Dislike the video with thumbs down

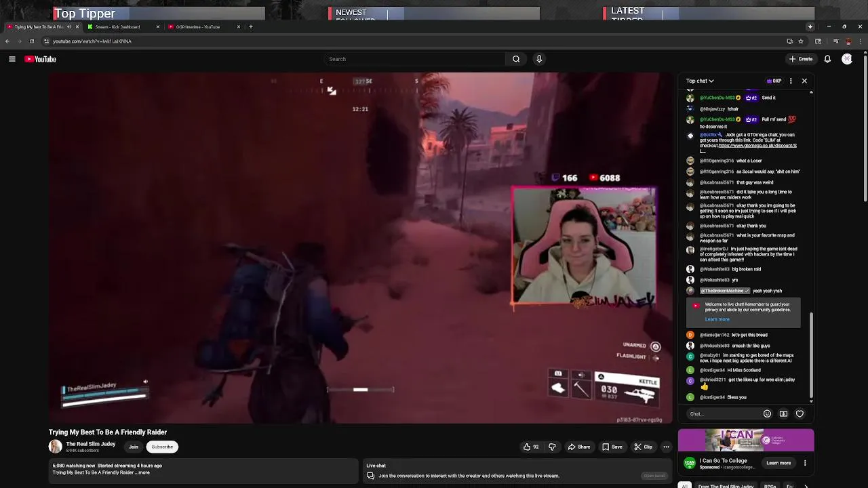coord(552,447)
